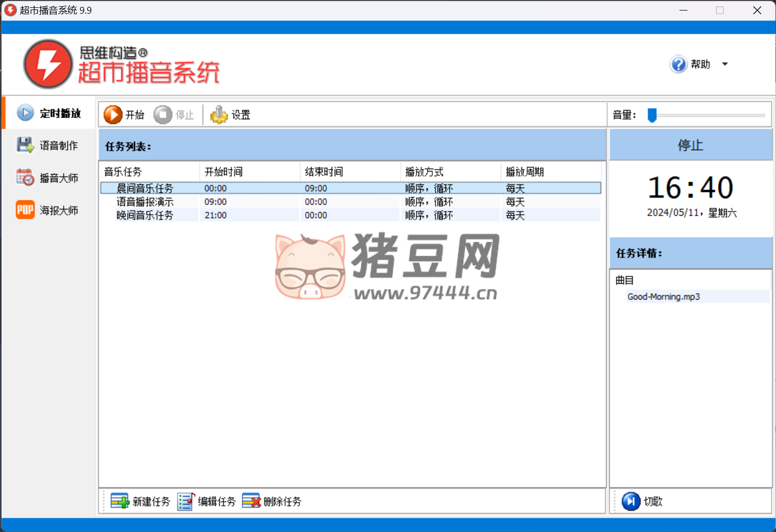Click the grey Stop (停止) toolbar icon

click(x=163, y=114)
